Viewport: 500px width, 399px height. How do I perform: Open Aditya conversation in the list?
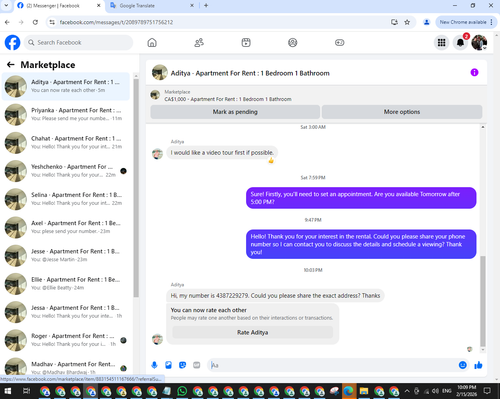(x=66, y=86)
